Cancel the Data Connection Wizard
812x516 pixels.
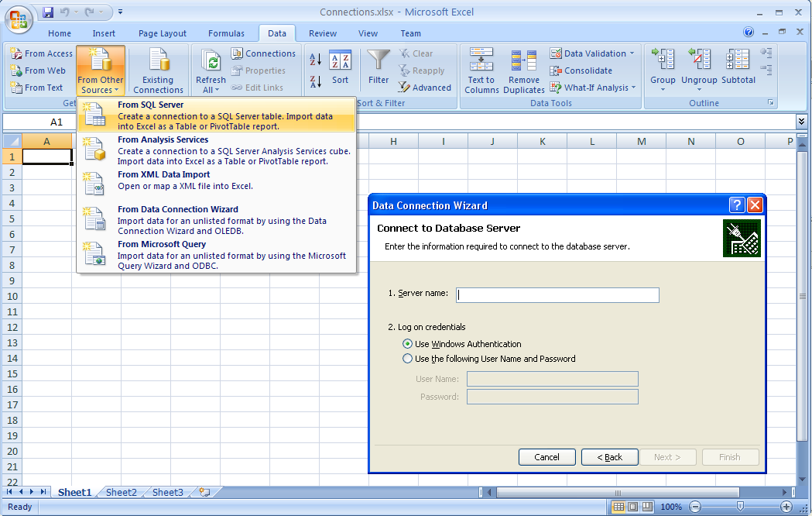(x=546, y=457)
